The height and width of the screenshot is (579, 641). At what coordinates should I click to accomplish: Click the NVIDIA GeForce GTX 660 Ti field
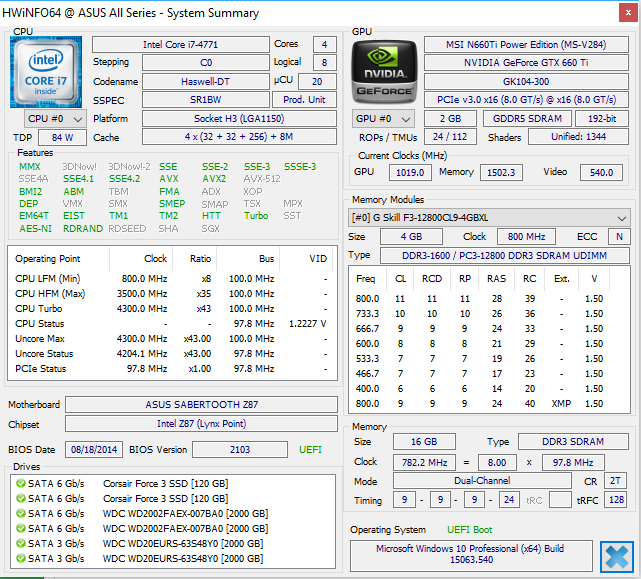click(526, 63)
